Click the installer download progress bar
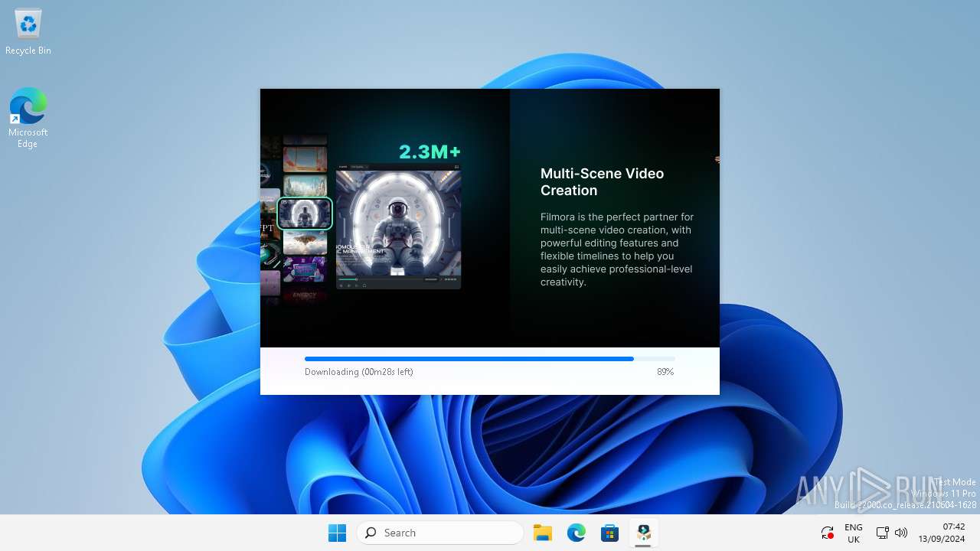This screenshot has height=551, width=980. point(490,358)
